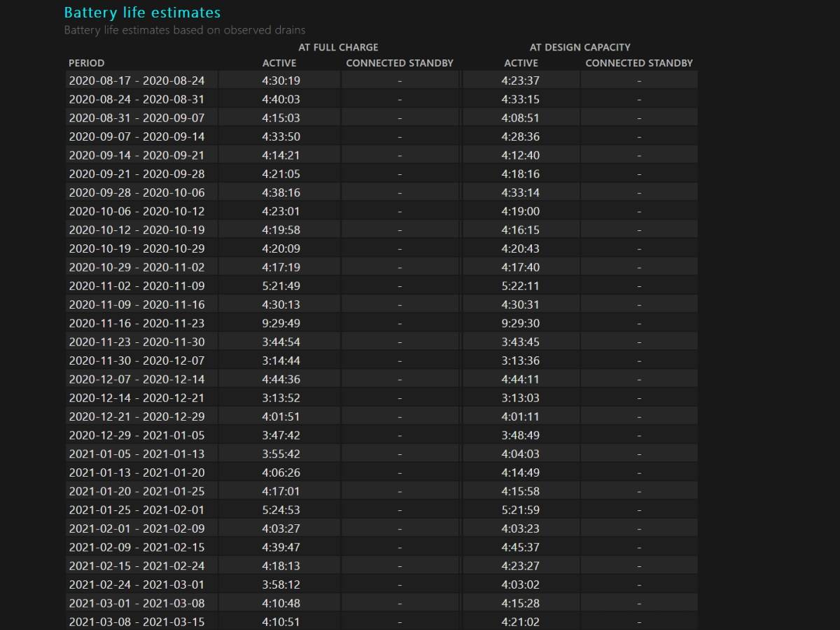
Task: Click the 4:45:37 design capacity value
Action: 520,547
